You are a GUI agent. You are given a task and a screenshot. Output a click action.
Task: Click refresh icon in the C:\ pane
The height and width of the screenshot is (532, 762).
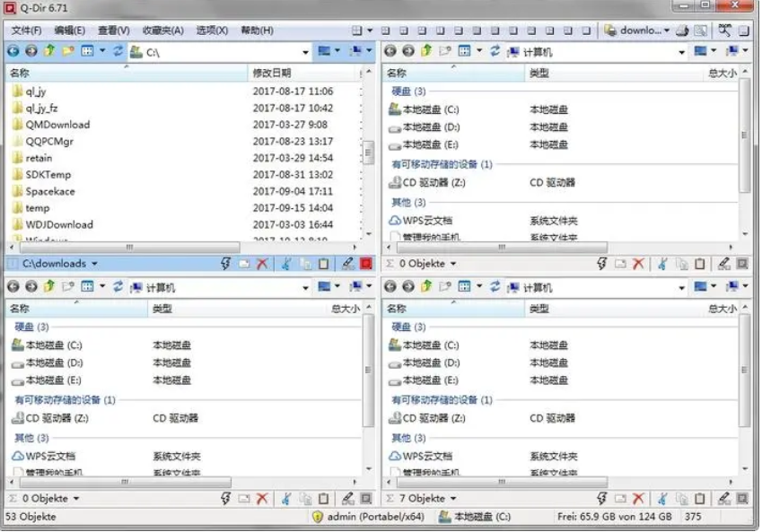click(118, 50)
